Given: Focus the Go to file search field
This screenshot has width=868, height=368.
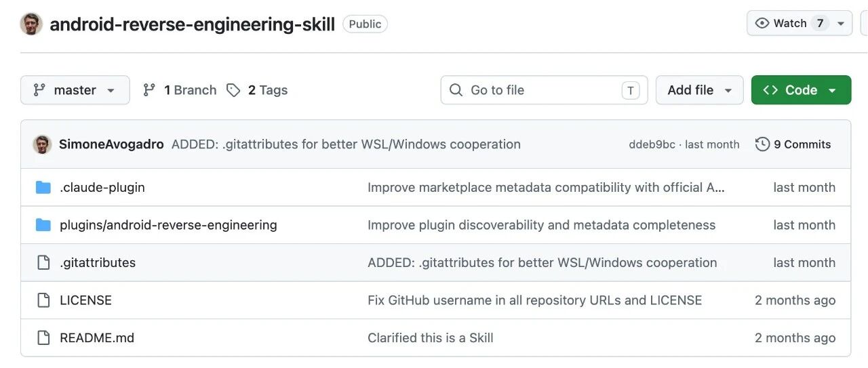Looking at the screenshot, I should pos(544,90).
